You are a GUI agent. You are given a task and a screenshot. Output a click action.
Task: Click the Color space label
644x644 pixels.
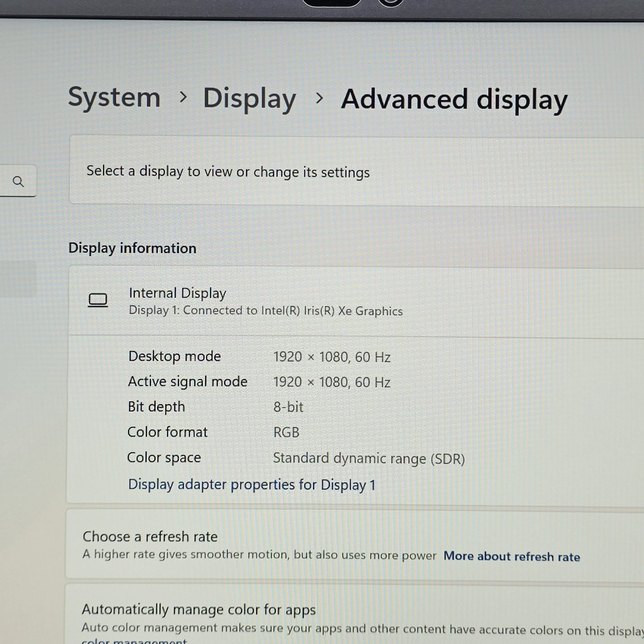pyautogui.click(x=164, y=458)
